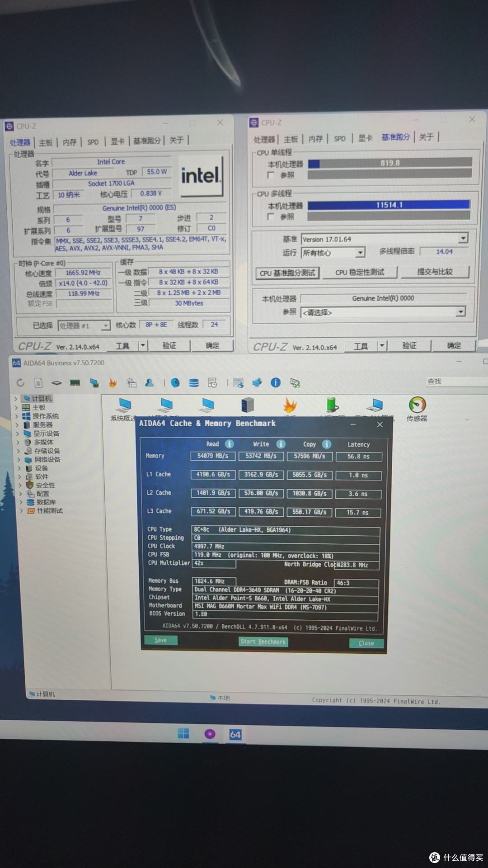Click the CPU chip icon in AIDA64 toolbar

56,382
